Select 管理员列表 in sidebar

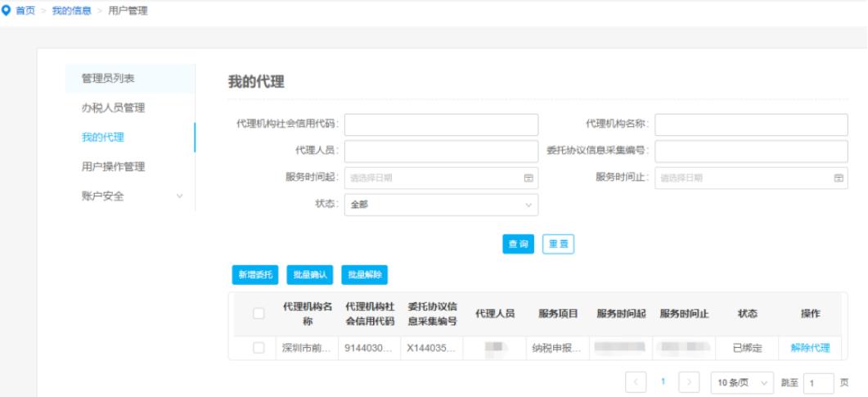pos(108,79)
